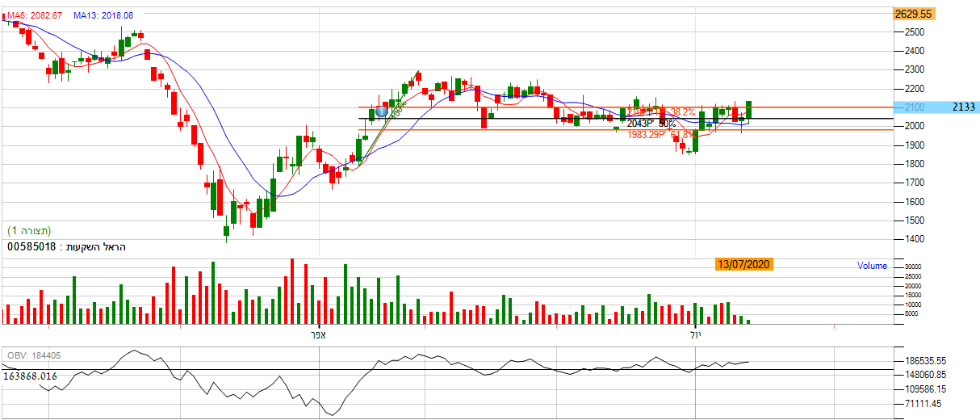Select the MA13: 2018.08 indicator label
980x420 pixels.
point(103,15)
